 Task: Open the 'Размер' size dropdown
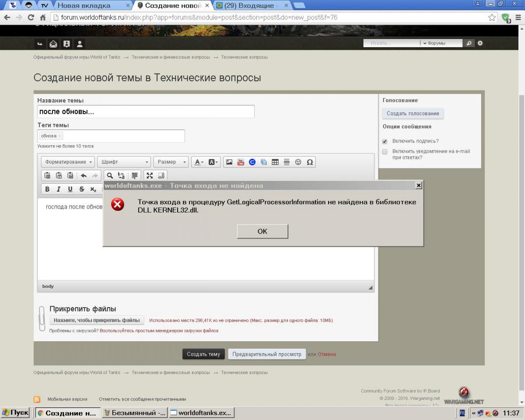[171, 162]
